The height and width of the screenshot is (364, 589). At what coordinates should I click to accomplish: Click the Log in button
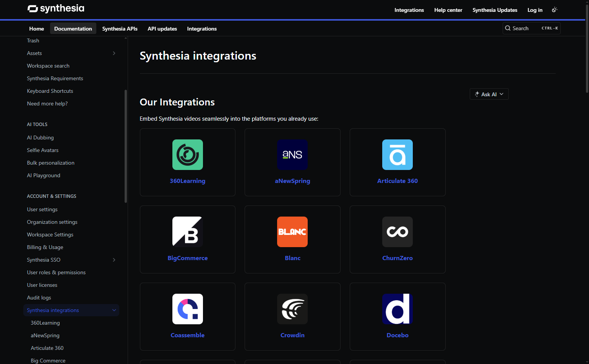(535, 10)
